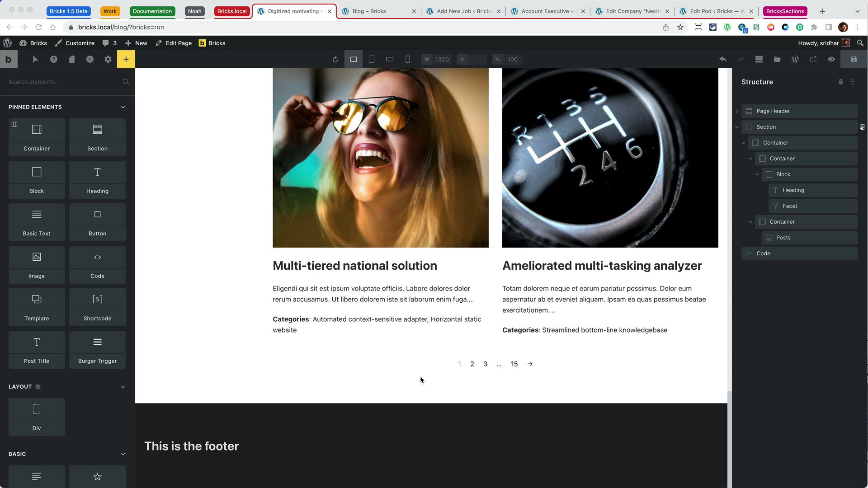Screen dimensions: 868x488
Task: Open the Templates folder icon
Action: pyautogui.click(x=777, y=59)
